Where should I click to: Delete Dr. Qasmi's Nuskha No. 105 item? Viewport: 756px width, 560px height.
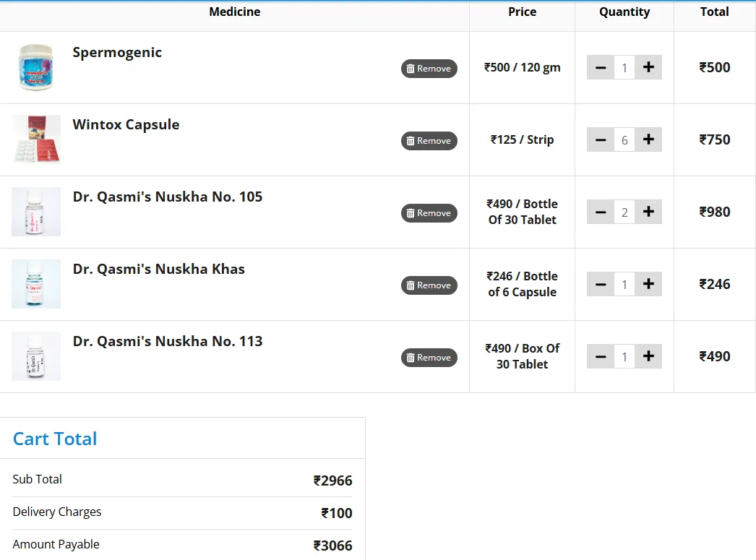pyautogui.click(x=429, y=213)
